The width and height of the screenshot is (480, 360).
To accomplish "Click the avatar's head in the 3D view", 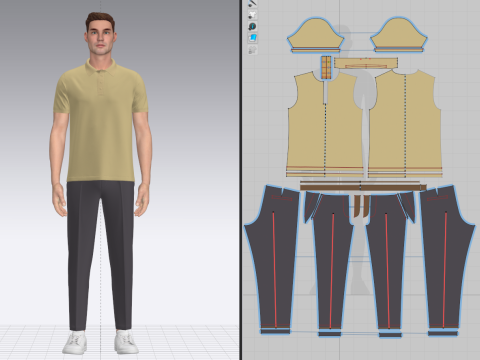I will point(100,35).
